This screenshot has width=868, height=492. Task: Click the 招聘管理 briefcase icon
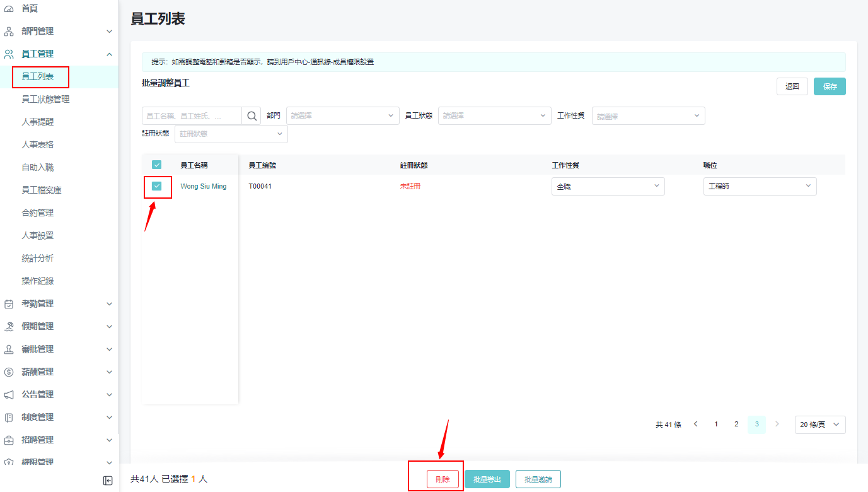9,440
